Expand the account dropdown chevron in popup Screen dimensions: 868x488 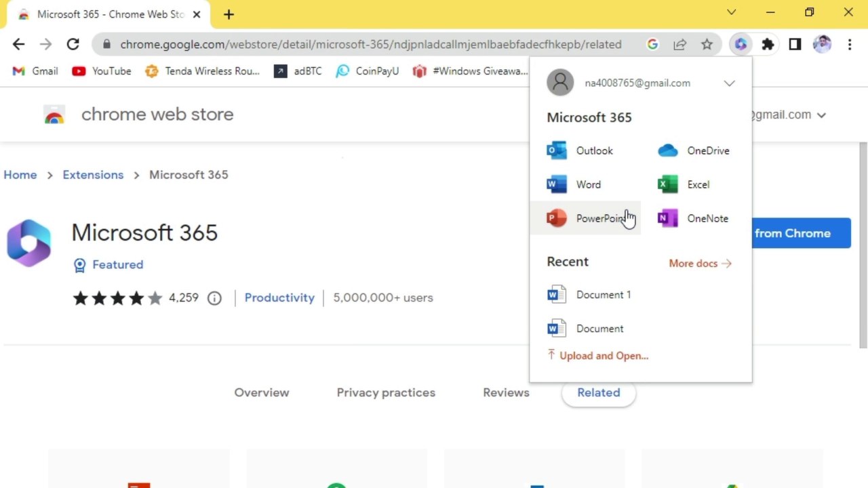pyautogui.click(x=729, y=83)
